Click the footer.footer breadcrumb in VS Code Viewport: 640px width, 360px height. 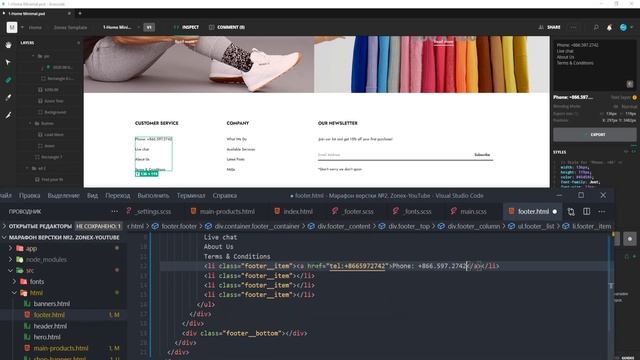pos(179,226)
